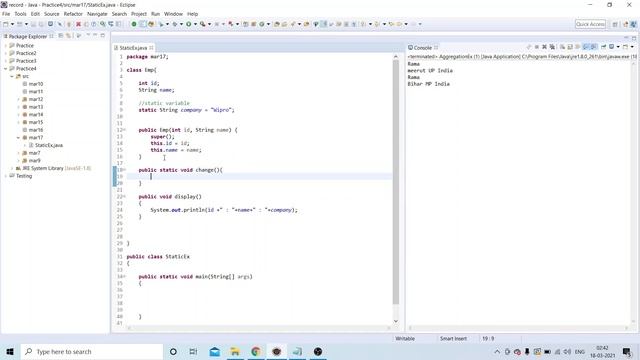Open the Package Explorer view menu arrow
Viewport: 640px width, 360px height.
(x=88, y=36)
